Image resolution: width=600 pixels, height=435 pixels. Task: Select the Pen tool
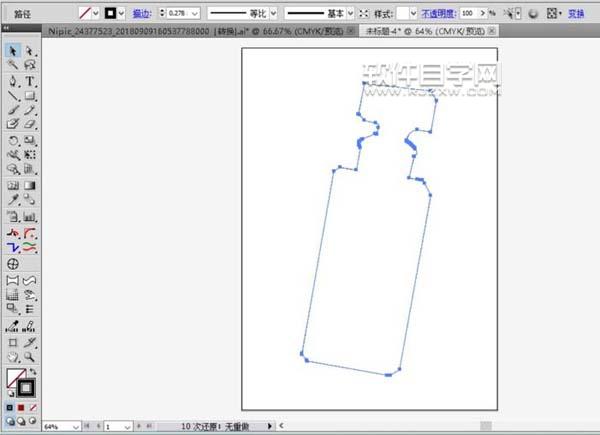point(13,81)
